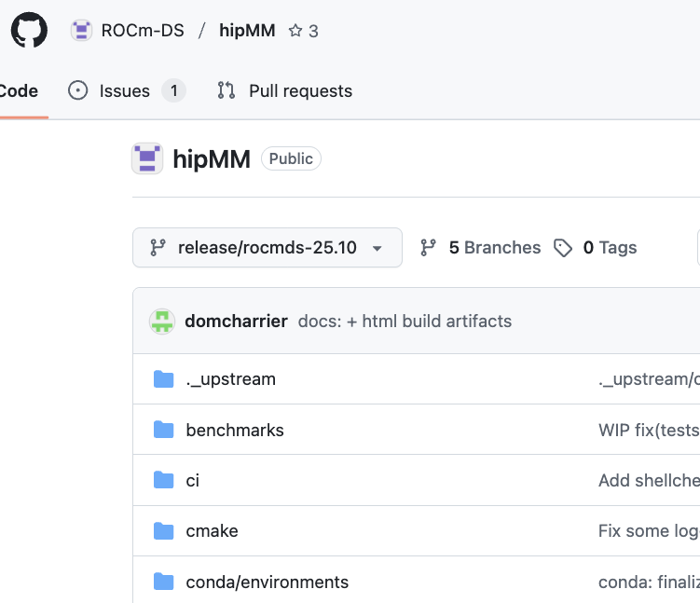Click the branch icon inside branch selector
Screen dimensions: 700x603
click(158, 247)
